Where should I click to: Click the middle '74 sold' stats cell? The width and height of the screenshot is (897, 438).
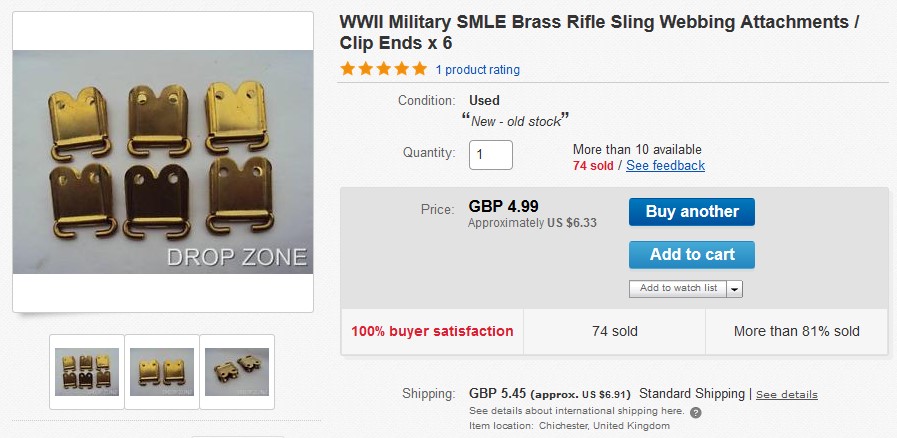click(x=614, y=331)
